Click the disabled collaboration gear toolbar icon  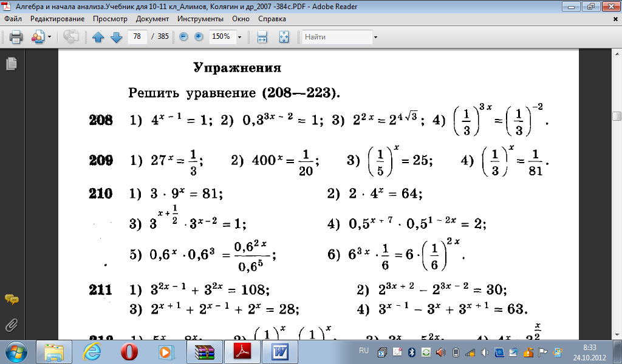tap(70, 37)
